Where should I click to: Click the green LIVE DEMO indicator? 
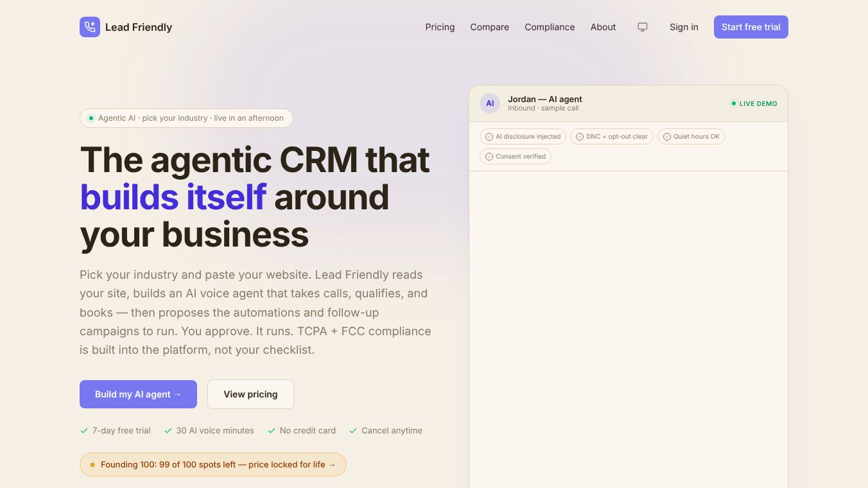pyautogui.click(x=754, y=103)
